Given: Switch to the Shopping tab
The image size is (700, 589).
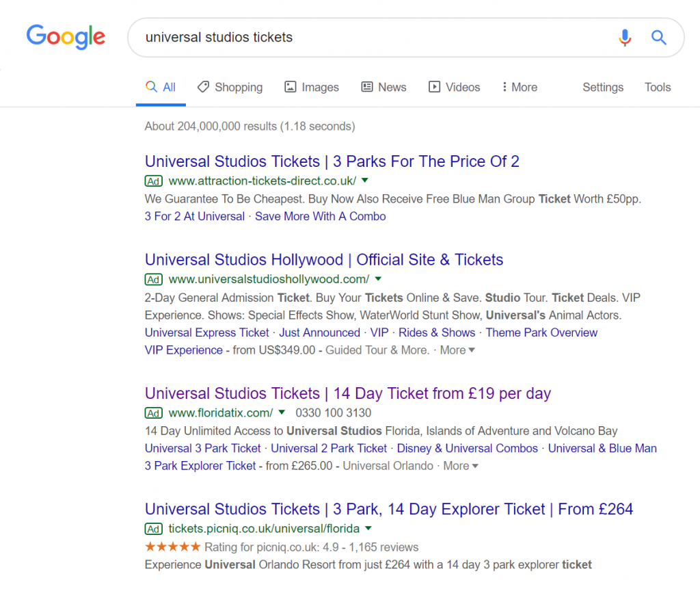Looking at the screenshot, I should (230, 87).
